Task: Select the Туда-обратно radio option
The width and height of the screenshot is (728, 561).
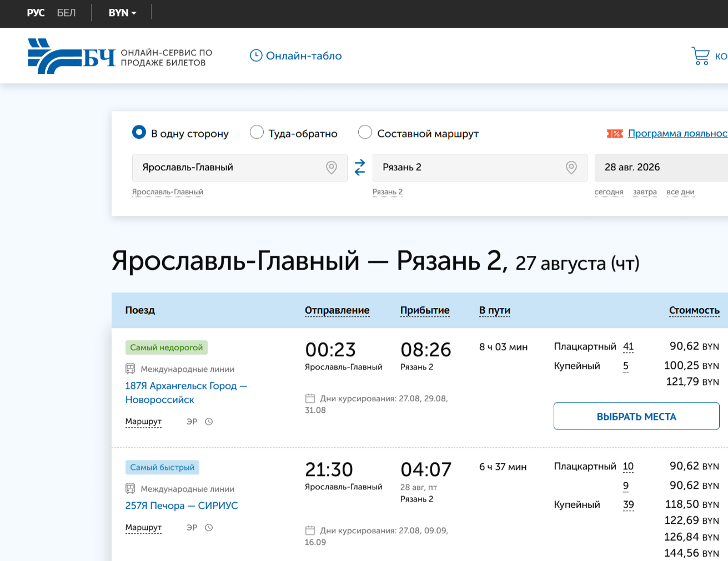Action: pyautogui.click(x=257, y=132)
